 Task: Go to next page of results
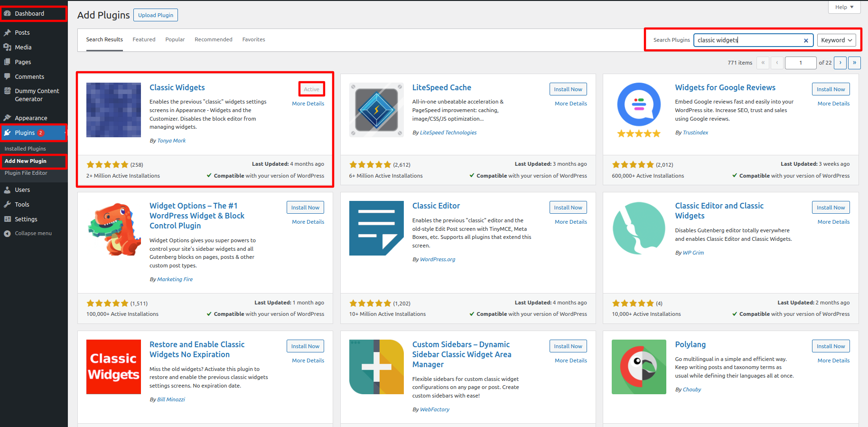(840, 63)
